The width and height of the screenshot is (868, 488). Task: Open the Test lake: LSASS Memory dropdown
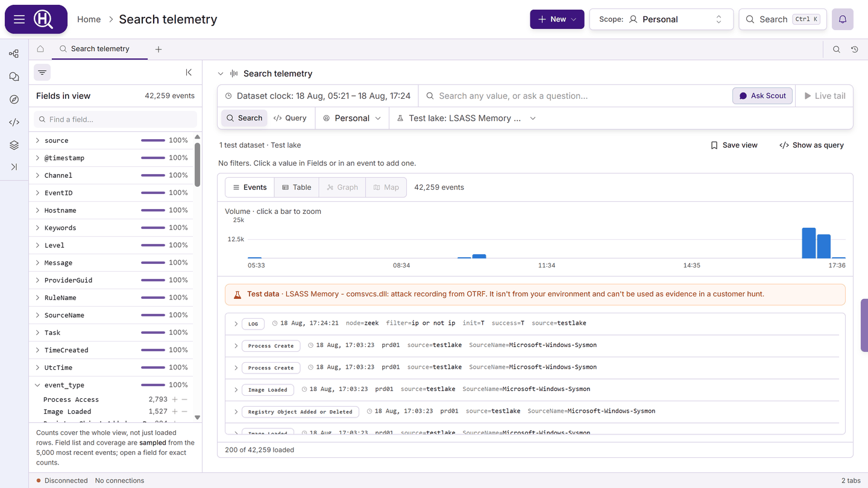point(466,118)
